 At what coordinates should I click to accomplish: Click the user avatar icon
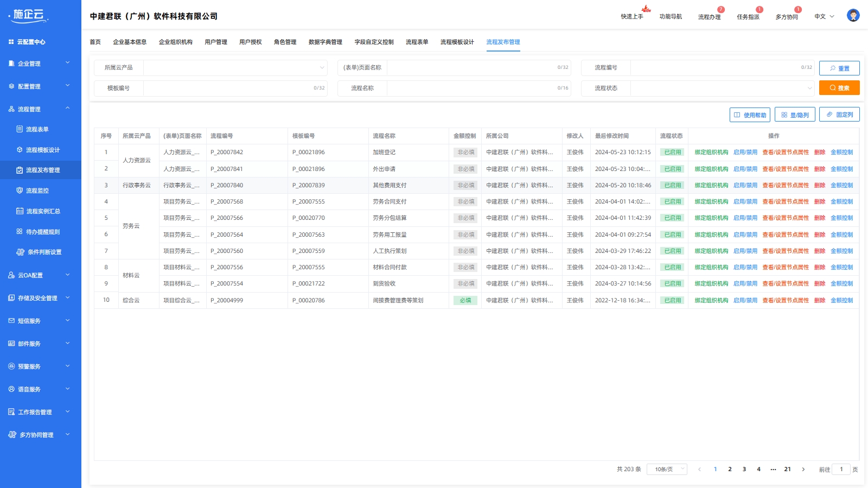tap(853, 16)
